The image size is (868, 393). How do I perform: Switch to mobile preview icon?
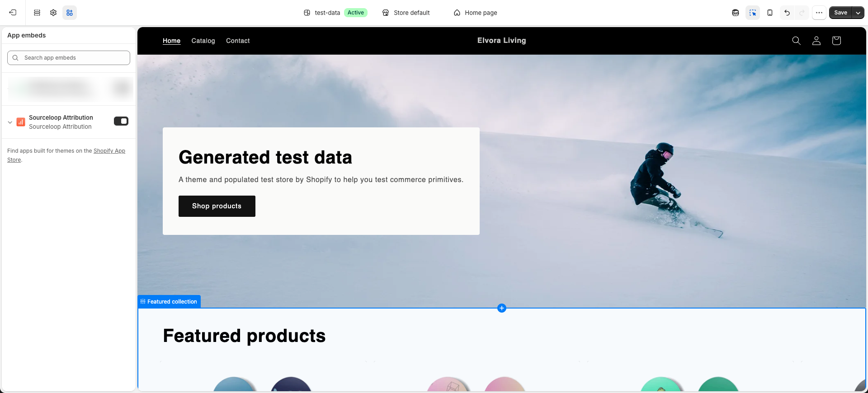coord(770,13)
